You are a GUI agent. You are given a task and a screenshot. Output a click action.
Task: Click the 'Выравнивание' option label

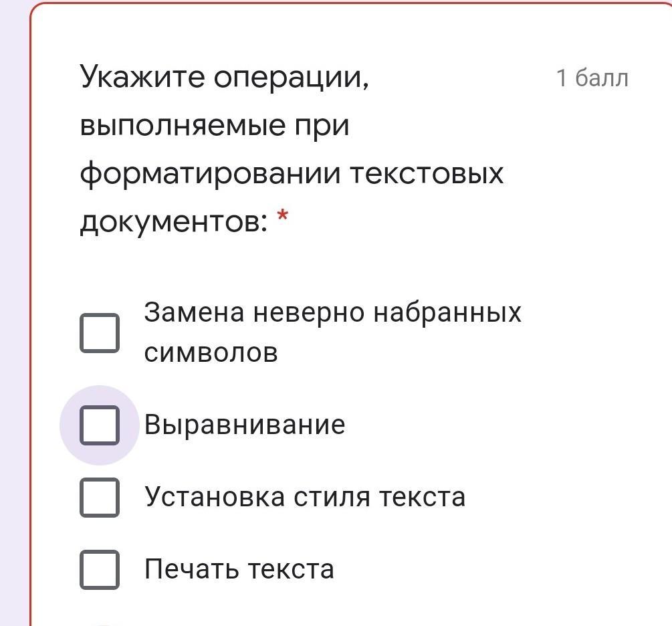pyautogui.click(x=245, y=425)
